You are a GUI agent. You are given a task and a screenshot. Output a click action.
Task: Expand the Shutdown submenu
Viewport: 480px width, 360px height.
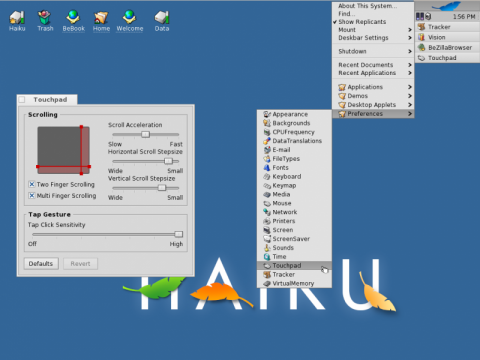[x=373, y=51]
